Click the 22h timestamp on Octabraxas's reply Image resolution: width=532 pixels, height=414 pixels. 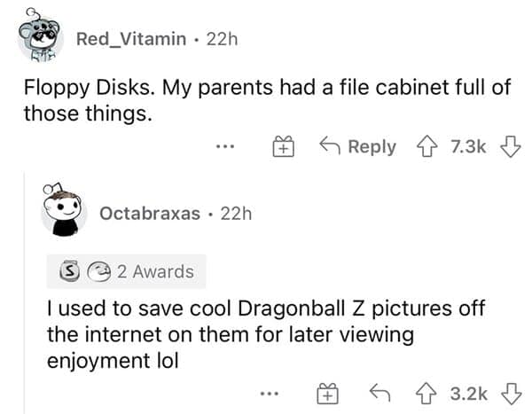(236, 214)
